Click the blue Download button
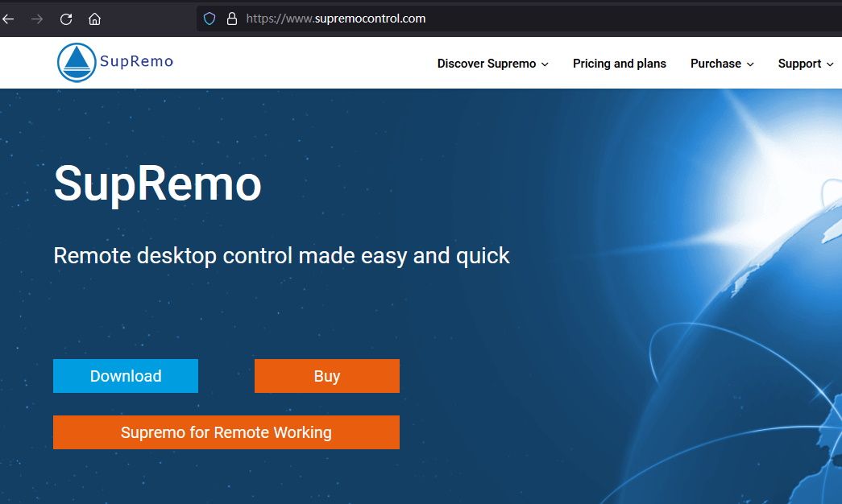The height and width of the screenshot is (504, 842). coord(126,376)
